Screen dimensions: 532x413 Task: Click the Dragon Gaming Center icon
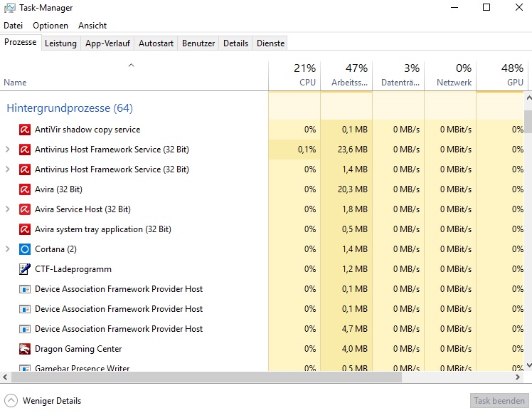tap(24, 349)
